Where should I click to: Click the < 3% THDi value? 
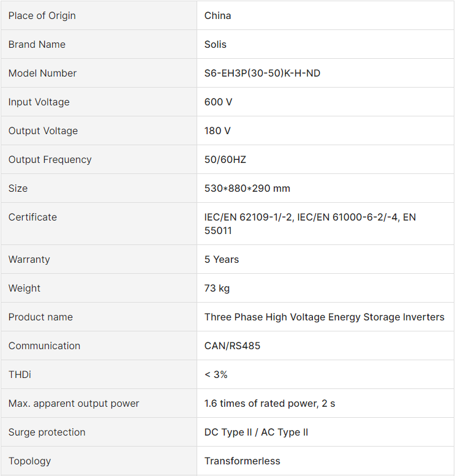click(x=216, y=374)
